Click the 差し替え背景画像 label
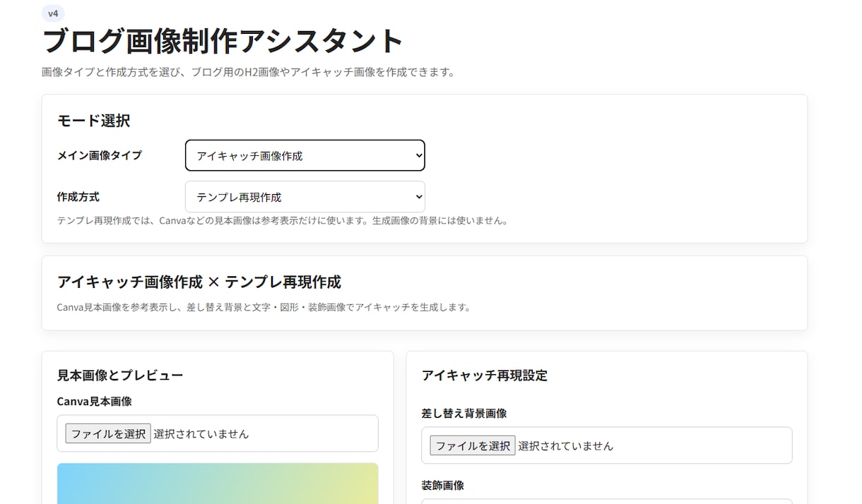The height and width of the screenshot is (504, 862). (x=464, y=413)
